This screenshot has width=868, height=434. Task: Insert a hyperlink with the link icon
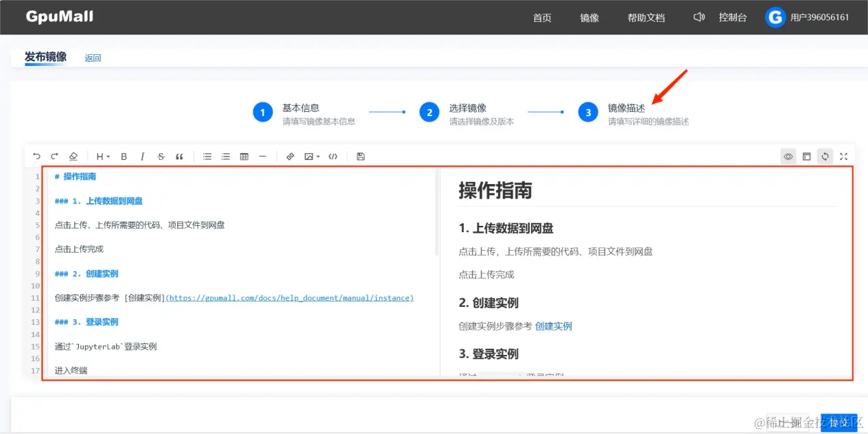290,157
